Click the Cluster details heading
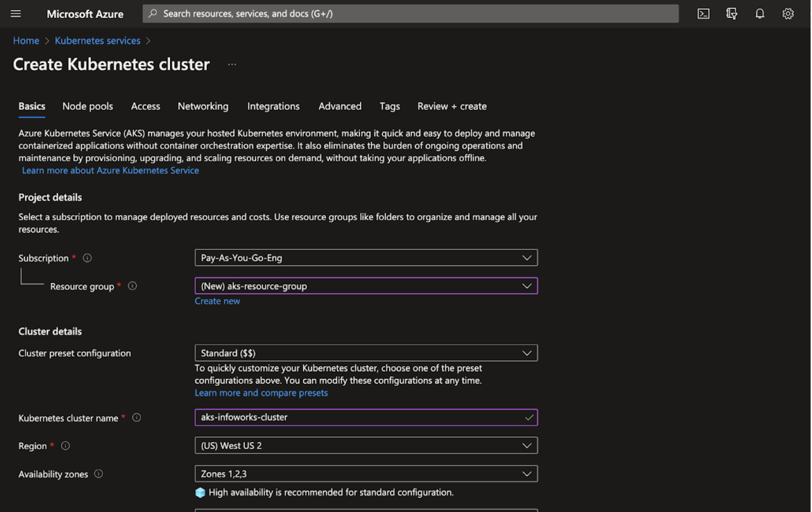 [x=50, y=331]
